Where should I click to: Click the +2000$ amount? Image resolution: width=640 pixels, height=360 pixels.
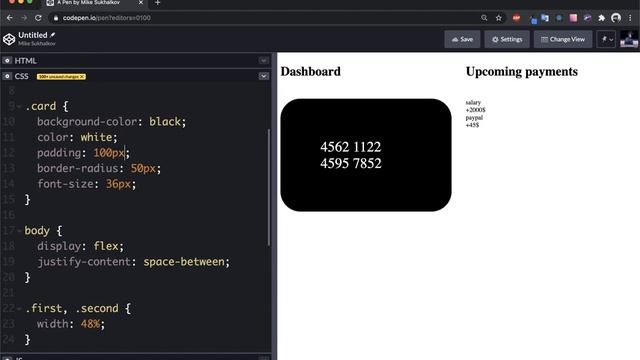476,110
